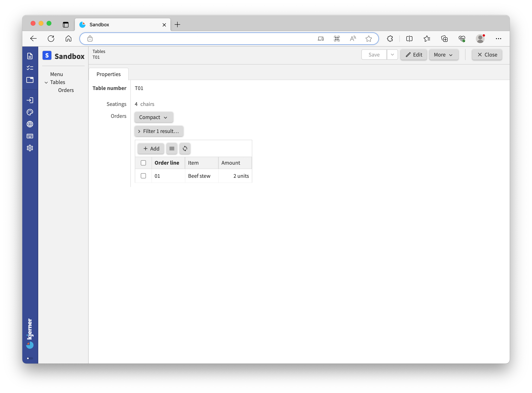
Task: Click the table number T01 input field
Action: 139,88
